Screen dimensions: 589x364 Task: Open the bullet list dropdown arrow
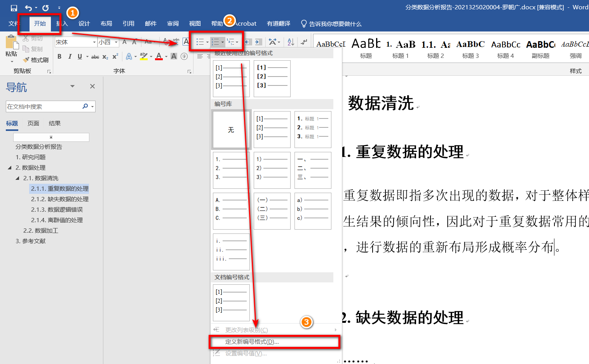[207, 42]
